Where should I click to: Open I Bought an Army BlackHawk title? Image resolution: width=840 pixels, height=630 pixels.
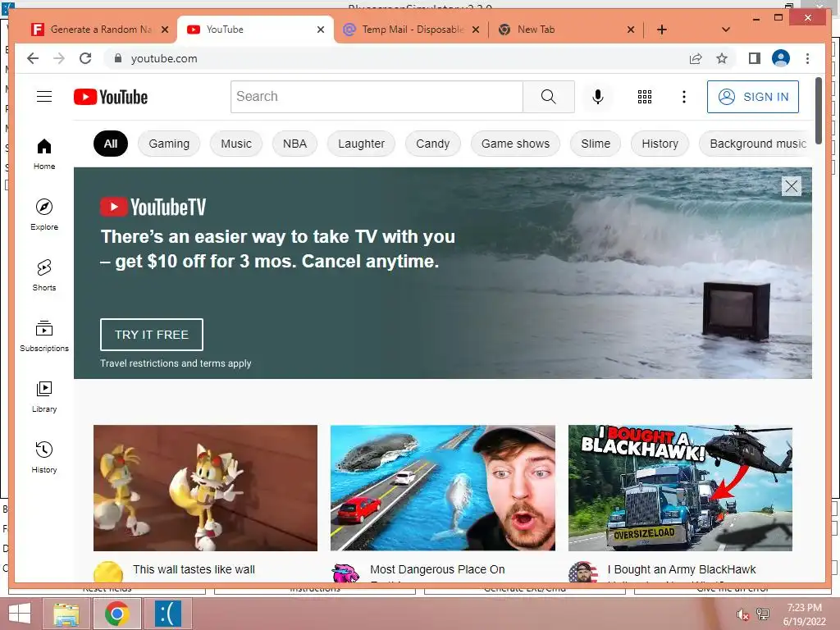point(682,569)
